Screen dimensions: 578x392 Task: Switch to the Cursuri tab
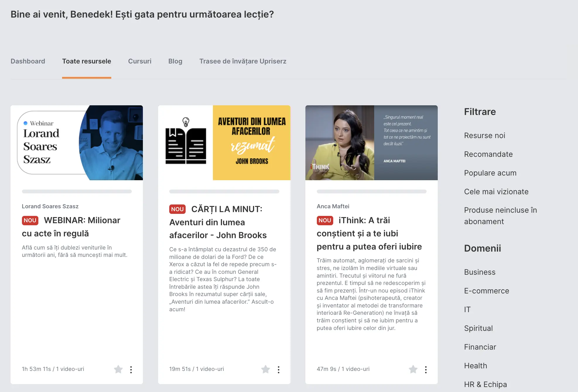pos(140,61)
